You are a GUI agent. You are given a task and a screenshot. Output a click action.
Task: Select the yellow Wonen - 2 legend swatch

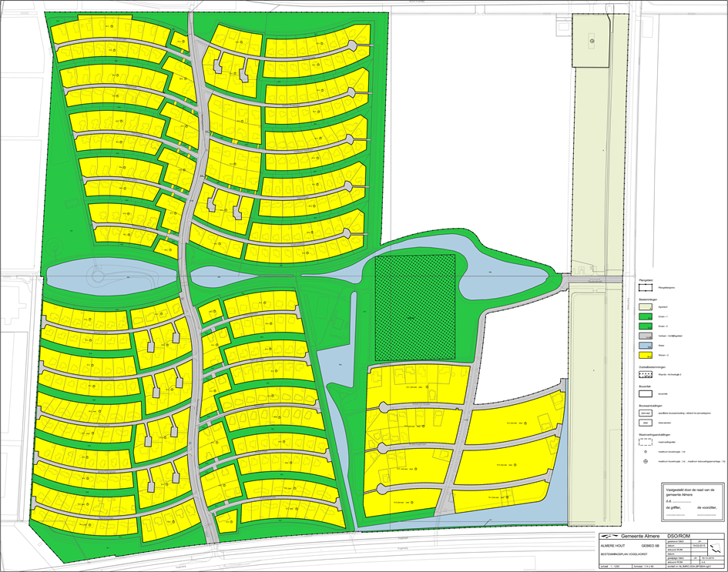(x=646, y=356)
